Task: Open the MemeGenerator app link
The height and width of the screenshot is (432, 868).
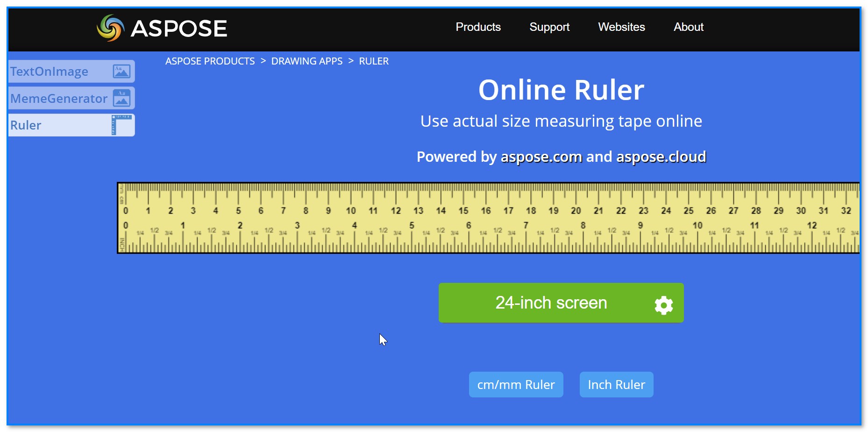Action: click(x=71, y=98)
